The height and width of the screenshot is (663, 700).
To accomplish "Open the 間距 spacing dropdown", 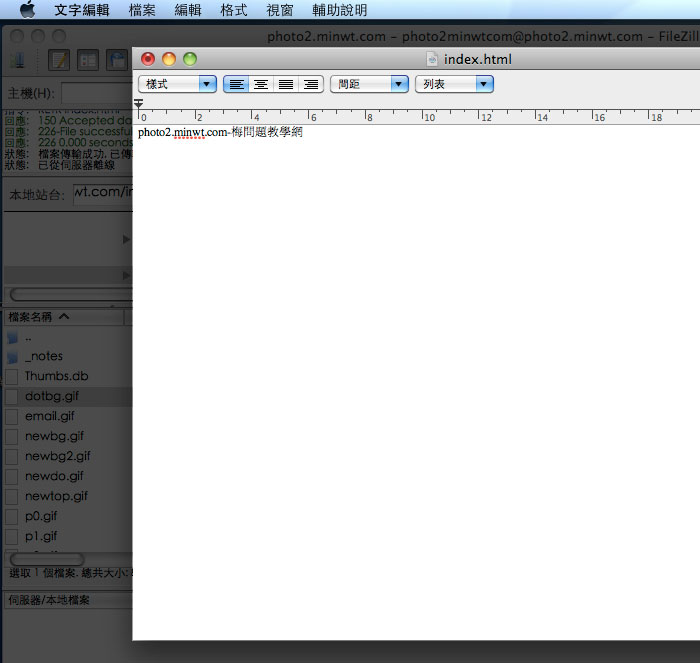I will point(369,84).
